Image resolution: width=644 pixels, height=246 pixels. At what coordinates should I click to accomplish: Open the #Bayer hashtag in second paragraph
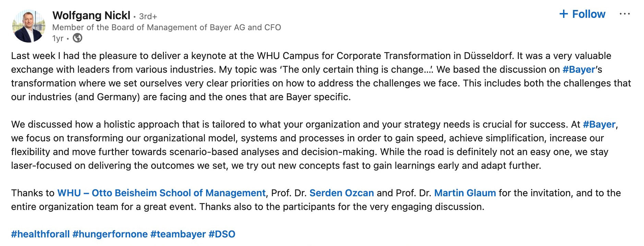pyautogui.click(x=599, y=125)
